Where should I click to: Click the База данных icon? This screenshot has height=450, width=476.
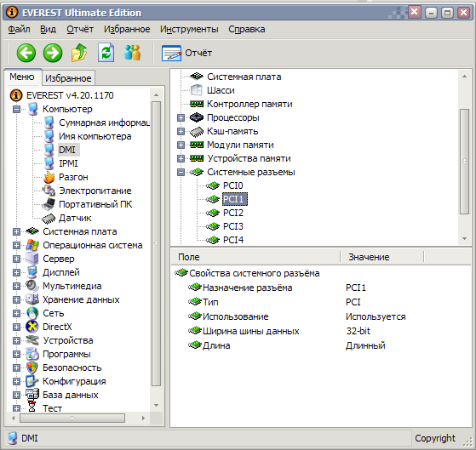pyautogui.click(x=32, y=395)
